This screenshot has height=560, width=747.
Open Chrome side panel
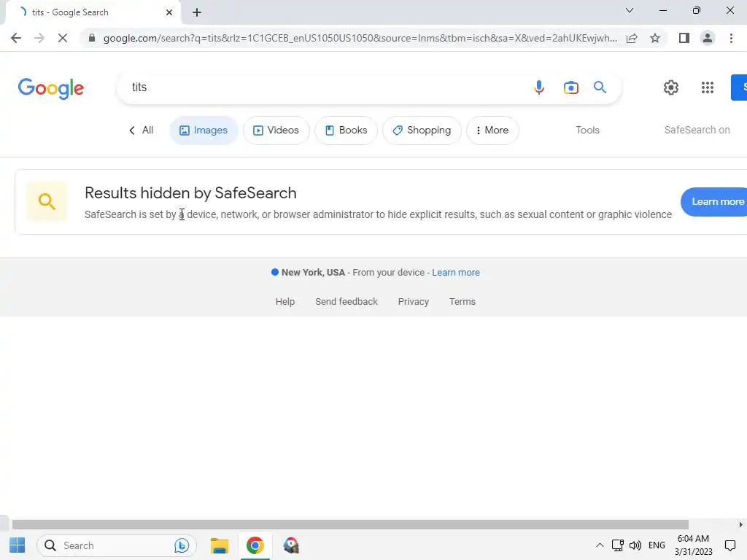tap(684, 38)
